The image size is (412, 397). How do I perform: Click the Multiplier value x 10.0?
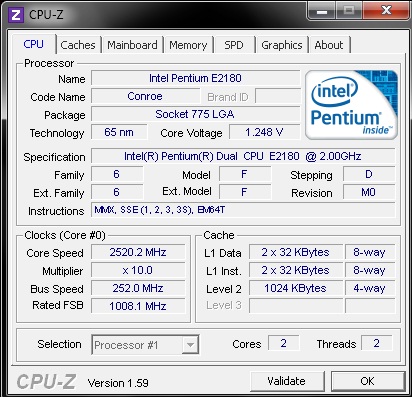pyautogui.click(x=138, y=270)
